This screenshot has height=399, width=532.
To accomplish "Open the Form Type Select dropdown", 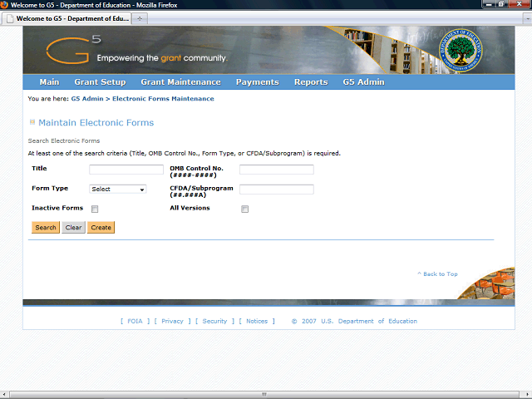I will (118, 190).
